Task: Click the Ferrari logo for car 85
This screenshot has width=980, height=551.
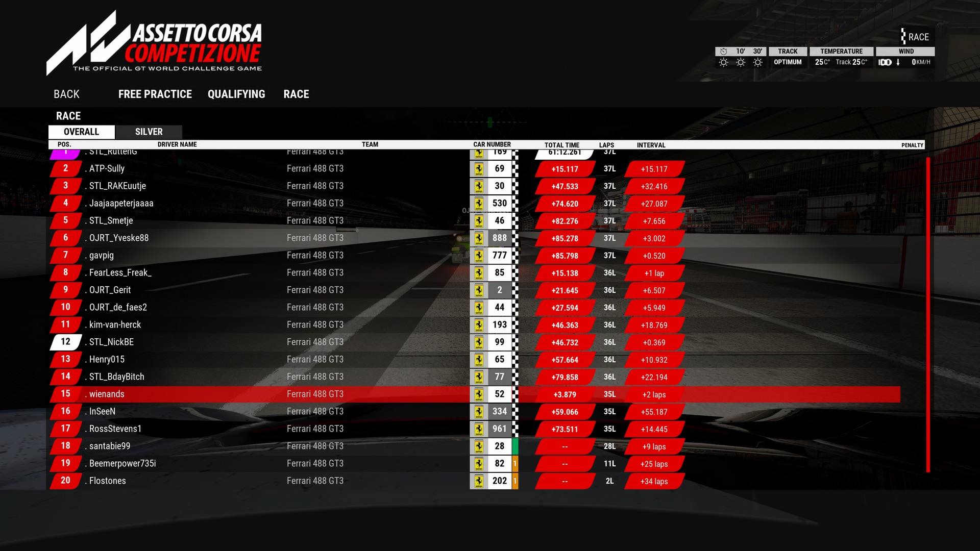Action: coord(479,273)
